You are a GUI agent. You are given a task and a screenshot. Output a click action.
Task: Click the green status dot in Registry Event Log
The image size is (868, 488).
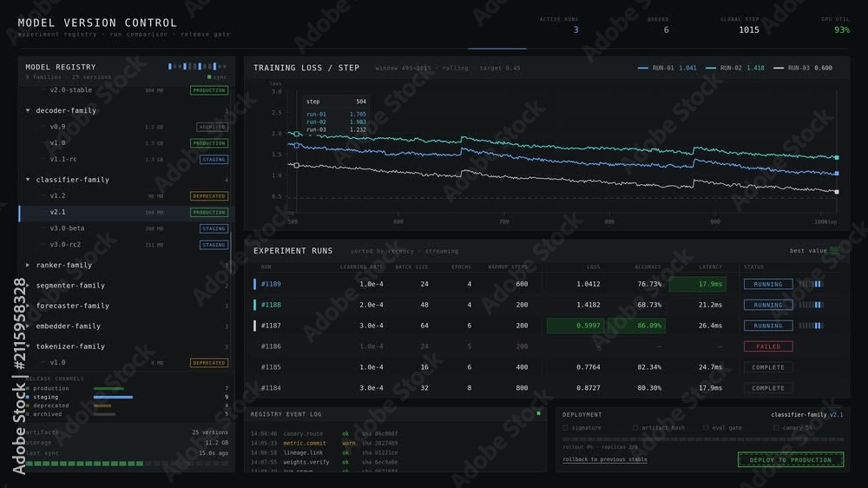539,413
